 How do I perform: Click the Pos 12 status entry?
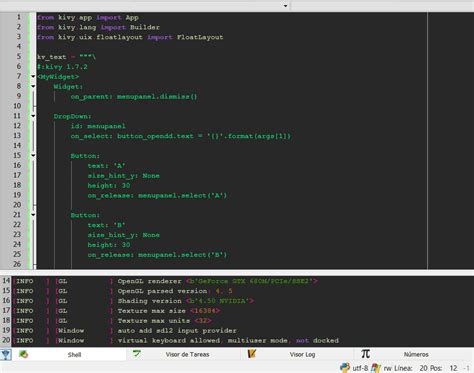pyautogui.click(x=443, y=368)
